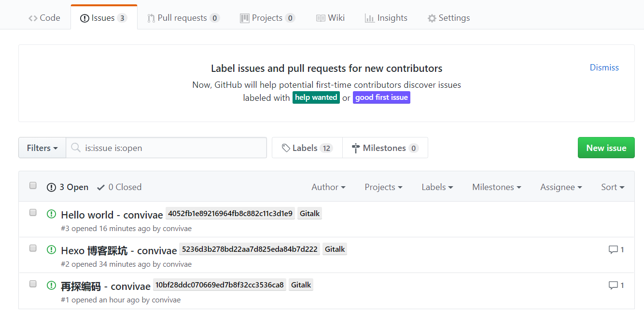Open Milestones via the signpost icon
The image size is (644, 314).
pyautogui.click(x=356, y=148)
